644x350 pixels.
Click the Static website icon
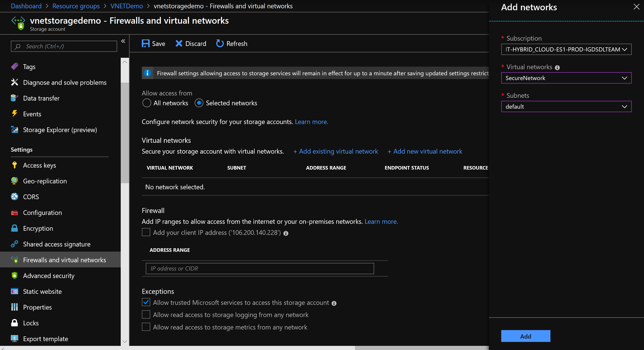(15, 291)
